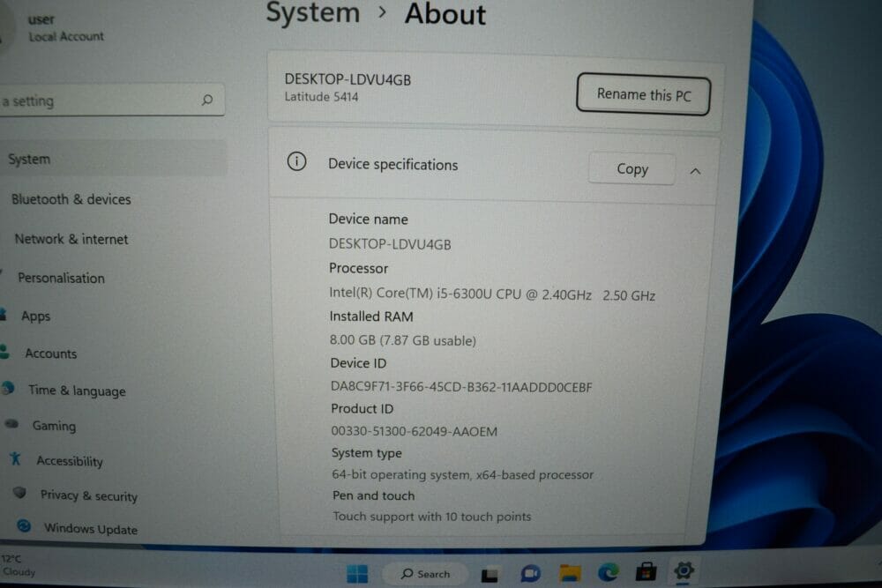Viewport: 882px width, 588px height.
Task: Click the Accessibility figure icon in the sidebar
Action: coord(15,458)
